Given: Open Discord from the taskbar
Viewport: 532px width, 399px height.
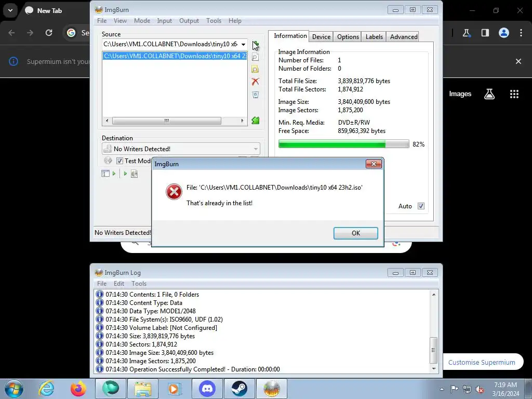Looking at the screenshot, I should [207, 389].
